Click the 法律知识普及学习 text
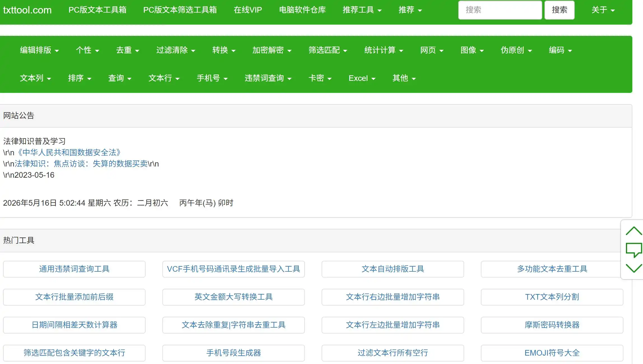This screenshot has width=643, height=364. pyautogui.click(x=34, y=141)
